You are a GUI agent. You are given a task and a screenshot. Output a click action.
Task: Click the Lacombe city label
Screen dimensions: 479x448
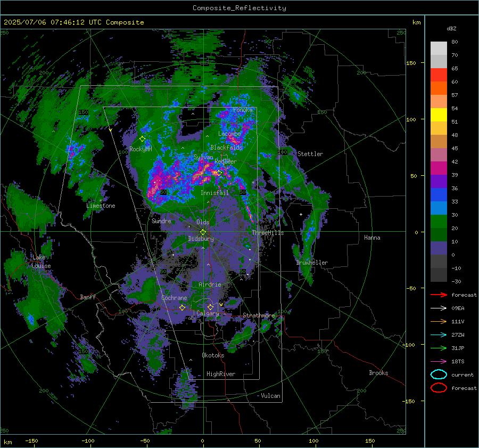(229, 134)
